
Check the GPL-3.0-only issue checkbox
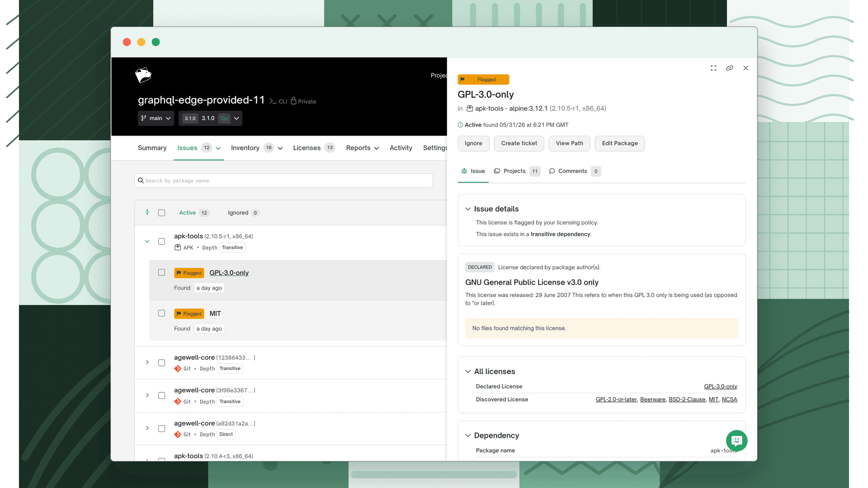tap(161, 272)
